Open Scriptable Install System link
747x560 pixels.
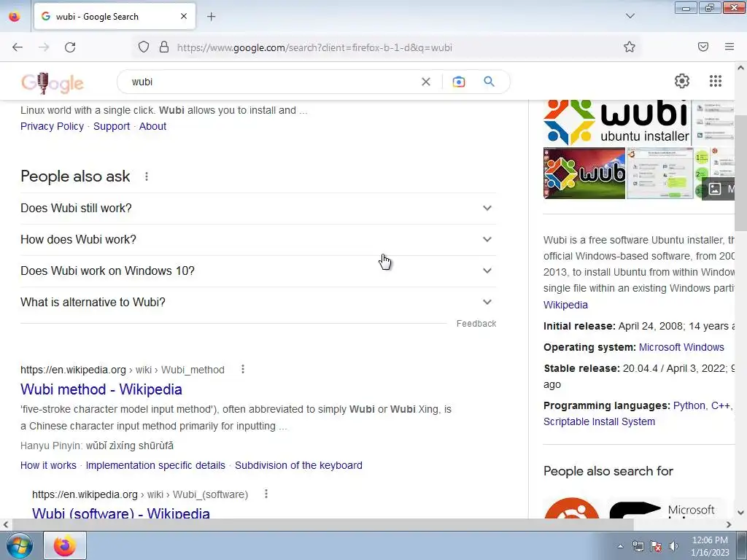pyautogui.click(x=600, y=421)
